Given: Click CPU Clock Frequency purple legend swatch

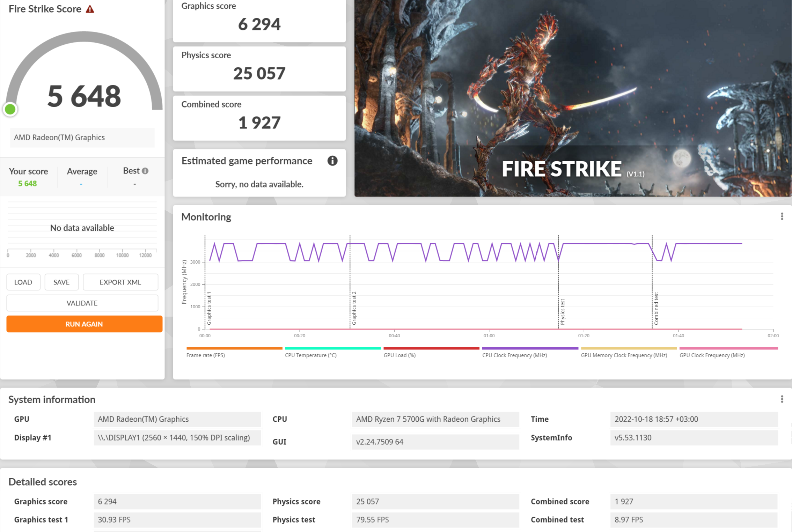Looking at the screenshot, I should [x=530, y=348].
